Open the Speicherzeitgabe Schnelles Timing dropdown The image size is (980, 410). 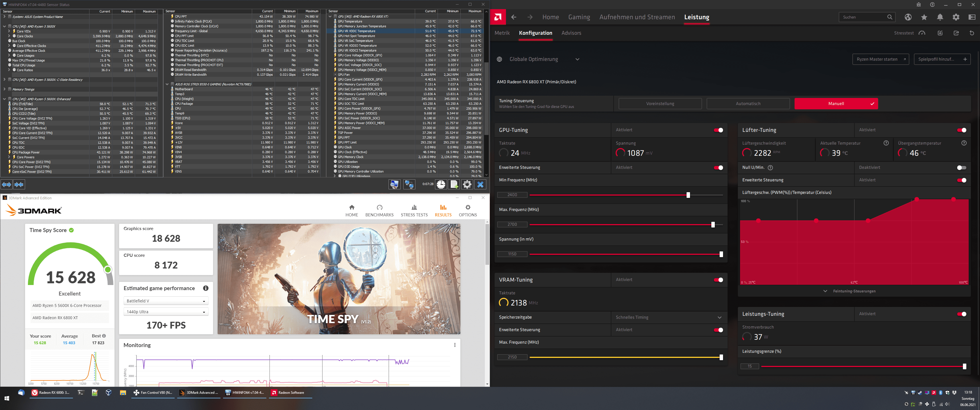click(669, 317)
